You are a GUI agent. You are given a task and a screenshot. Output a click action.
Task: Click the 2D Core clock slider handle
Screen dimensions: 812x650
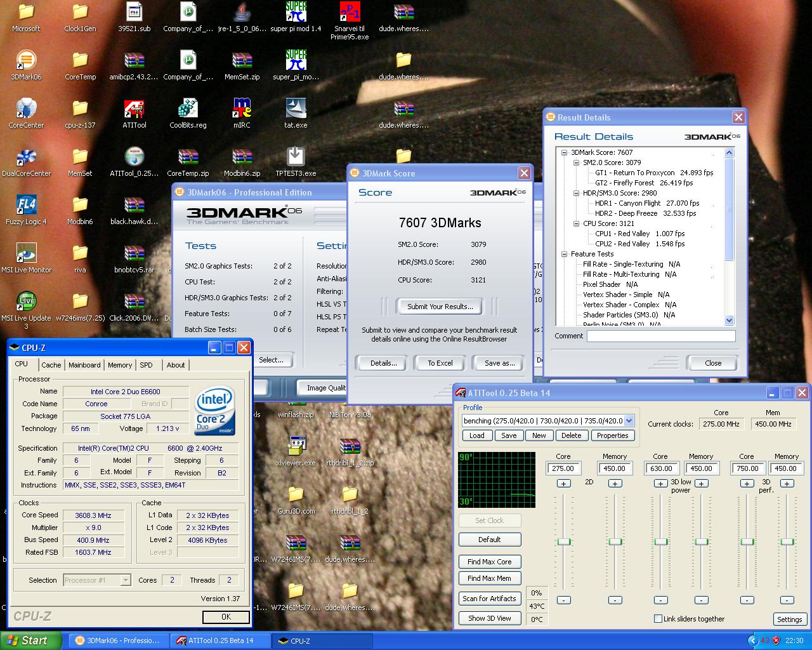(x=563, y=541)
